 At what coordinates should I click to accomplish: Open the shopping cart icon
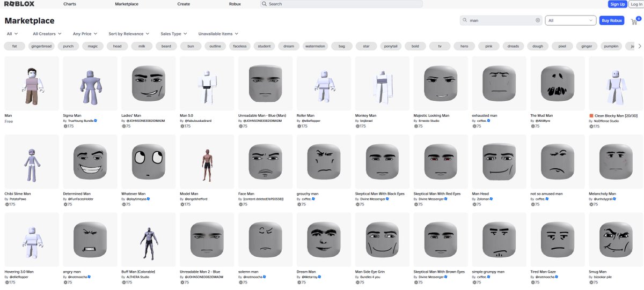click(x=634, y=21)
